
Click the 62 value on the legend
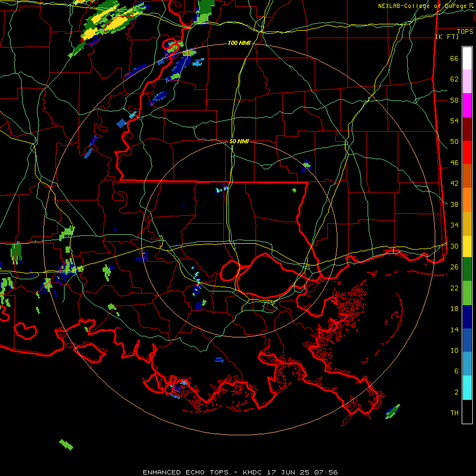click(454, 79)
